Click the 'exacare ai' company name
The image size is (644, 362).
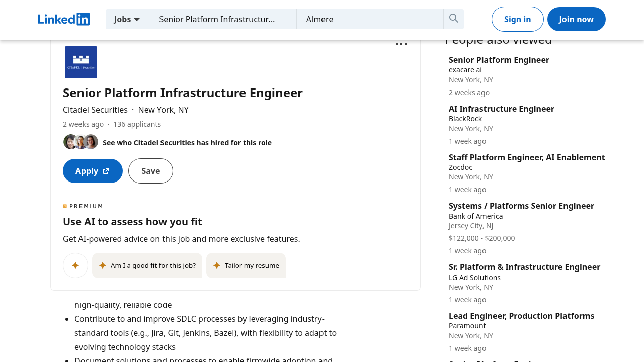click(465, 70)
